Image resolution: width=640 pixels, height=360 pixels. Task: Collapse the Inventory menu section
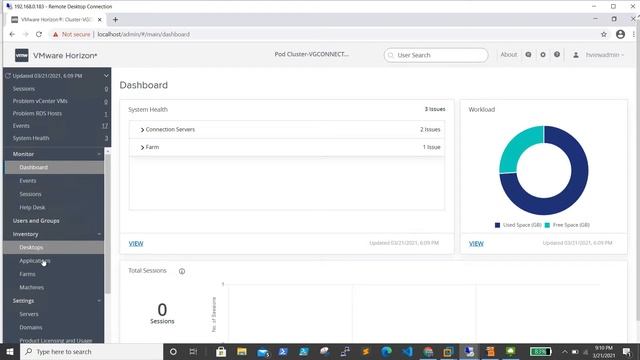coord(99,234)
